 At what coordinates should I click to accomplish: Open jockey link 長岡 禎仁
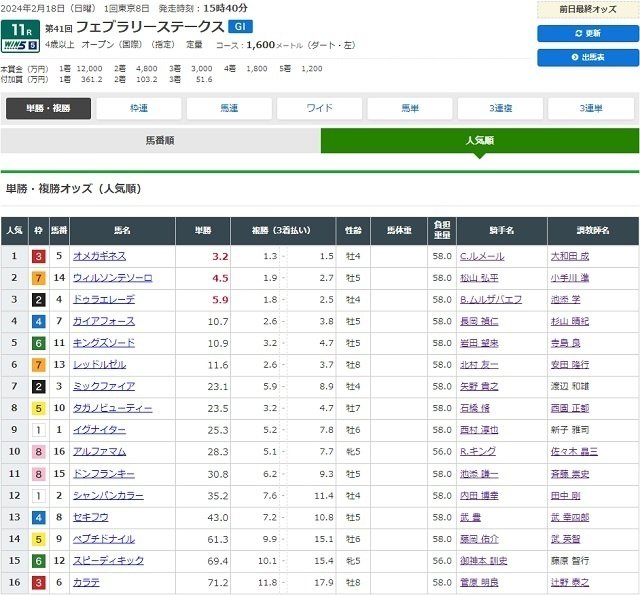479,321
